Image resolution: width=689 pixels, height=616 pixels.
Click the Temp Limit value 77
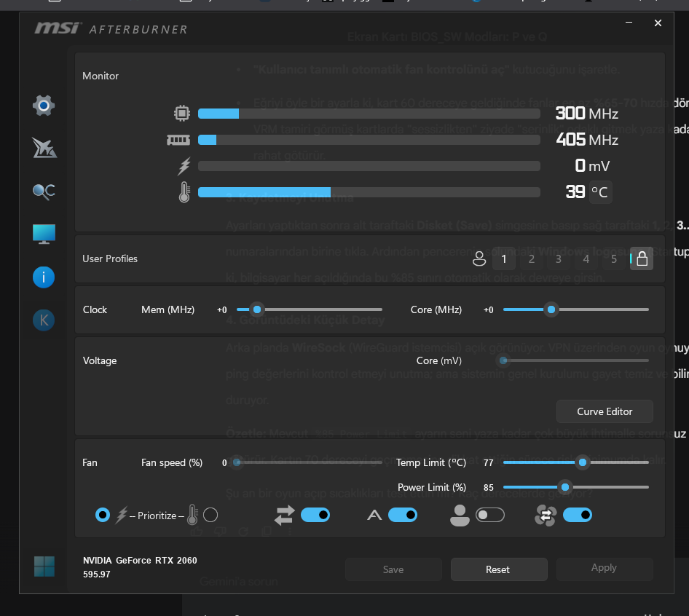pos(488,463)
